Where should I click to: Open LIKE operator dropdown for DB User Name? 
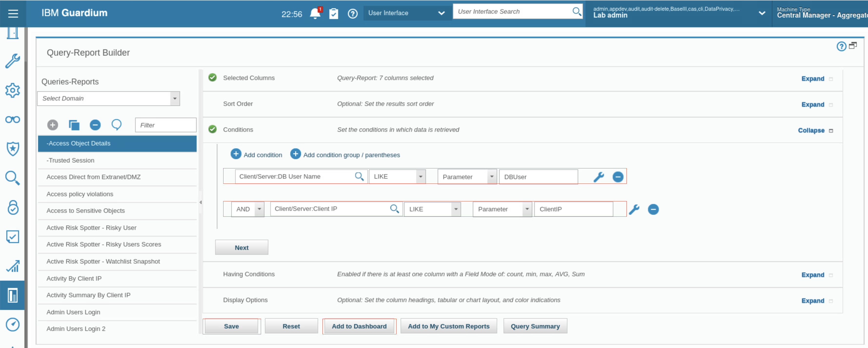420,177
